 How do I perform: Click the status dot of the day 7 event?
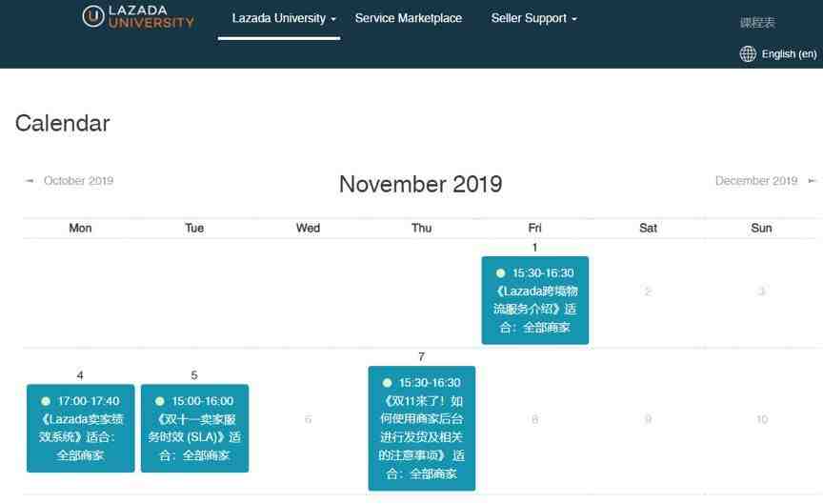click(387, 383)
